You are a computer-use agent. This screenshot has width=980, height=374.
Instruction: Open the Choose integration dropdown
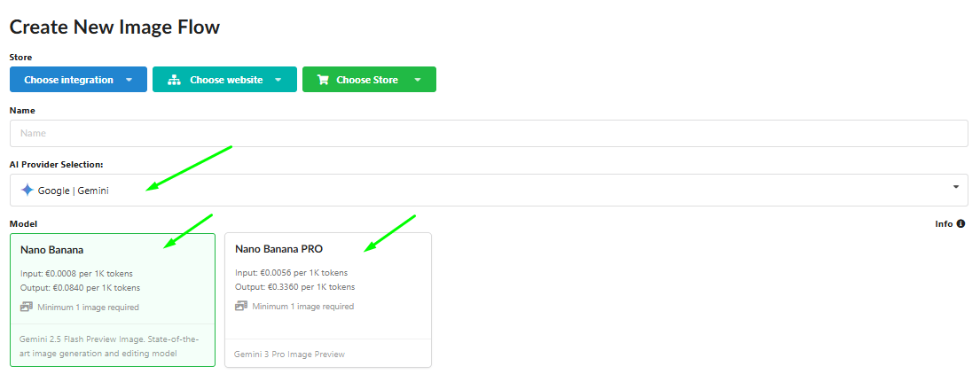point(78,79)
